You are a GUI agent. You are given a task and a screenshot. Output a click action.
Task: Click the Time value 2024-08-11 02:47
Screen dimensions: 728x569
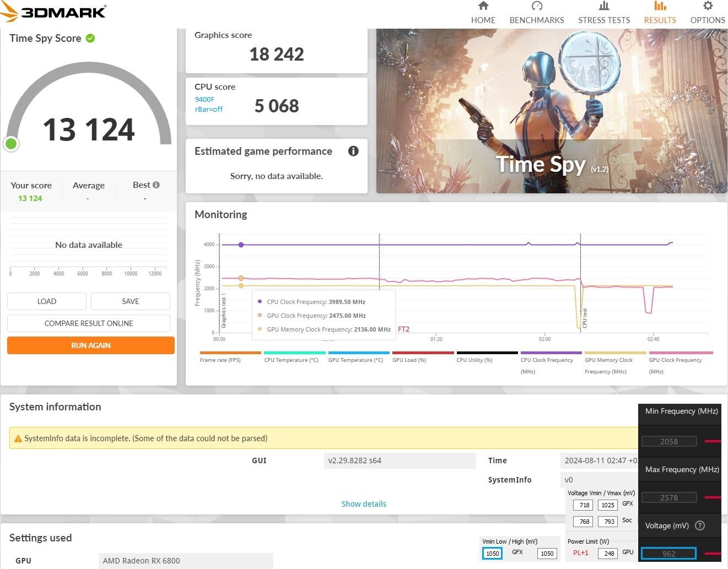pyautogui.click(x=599, y=460)
